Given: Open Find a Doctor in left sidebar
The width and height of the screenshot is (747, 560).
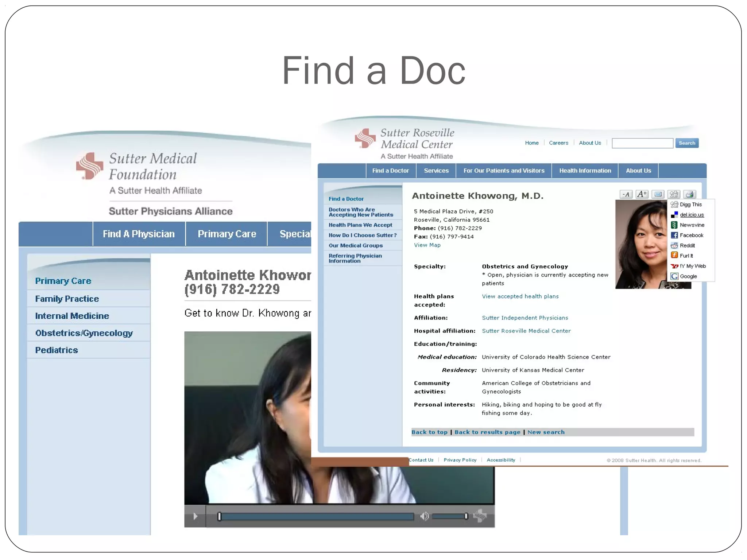Looking at the screenshot, I should click(x=346, y=199).
